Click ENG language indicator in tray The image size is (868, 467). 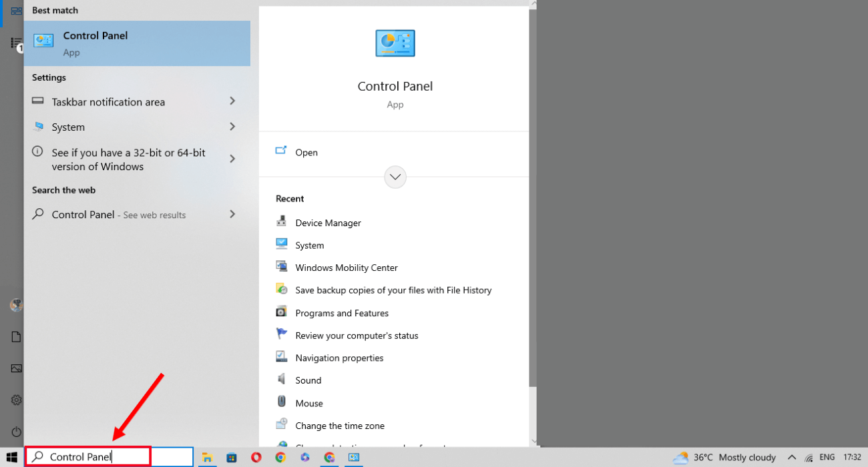[x=827, y=458]
